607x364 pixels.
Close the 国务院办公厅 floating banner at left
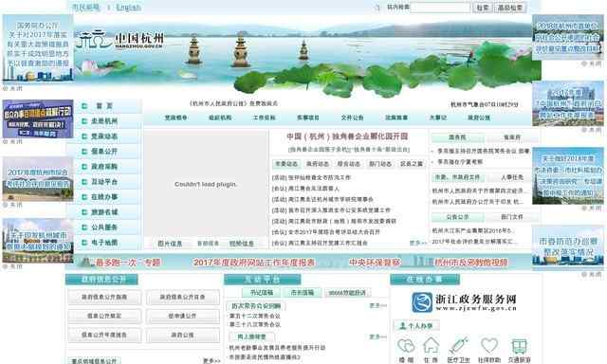[12, 88]
